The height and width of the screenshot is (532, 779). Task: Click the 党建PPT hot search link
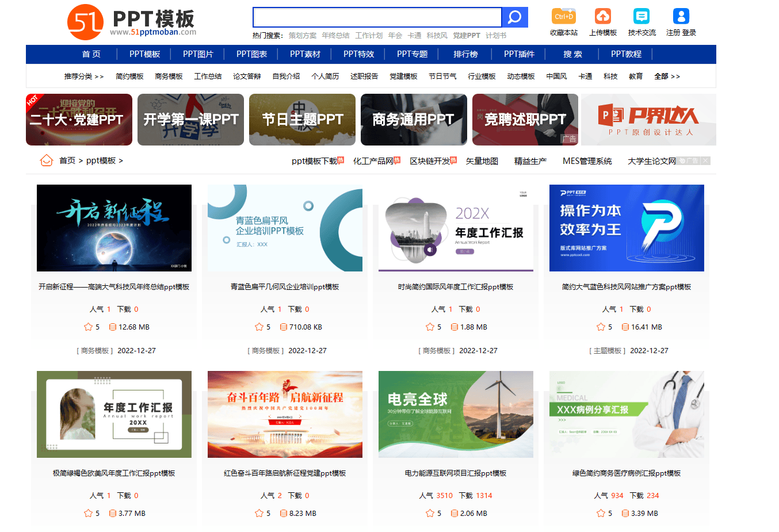click(466, 36)
